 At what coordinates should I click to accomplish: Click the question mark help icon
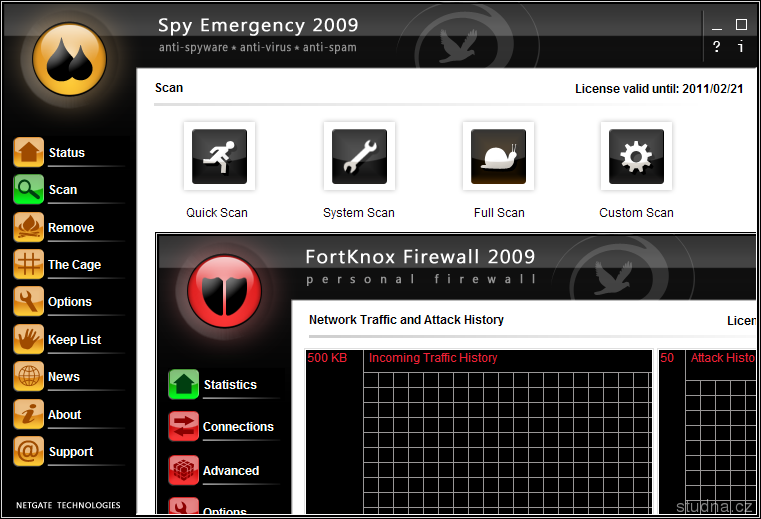(x=716, y=47)
